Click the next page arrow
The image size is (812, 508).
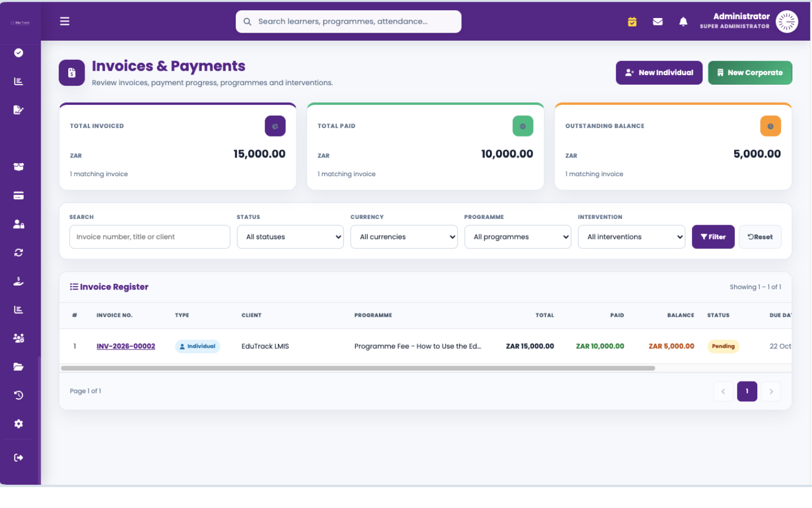pyautogui.click(x=771, y=391)
